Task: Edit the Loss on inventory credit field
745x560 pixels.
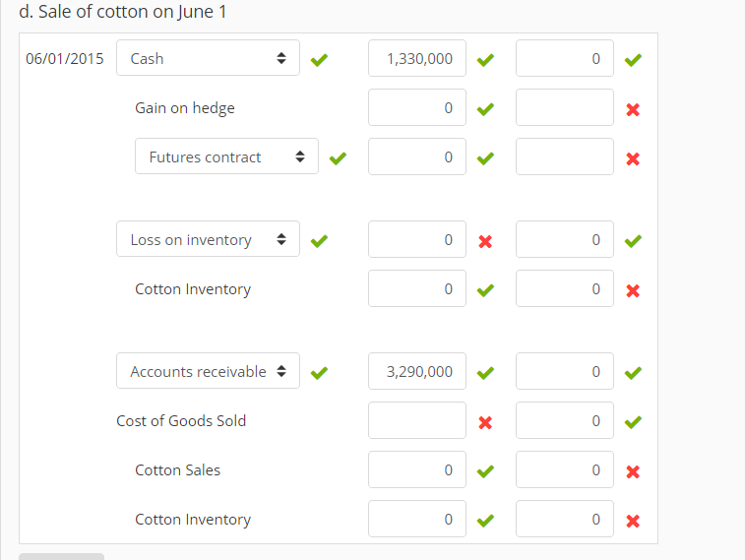Action: 565,239
